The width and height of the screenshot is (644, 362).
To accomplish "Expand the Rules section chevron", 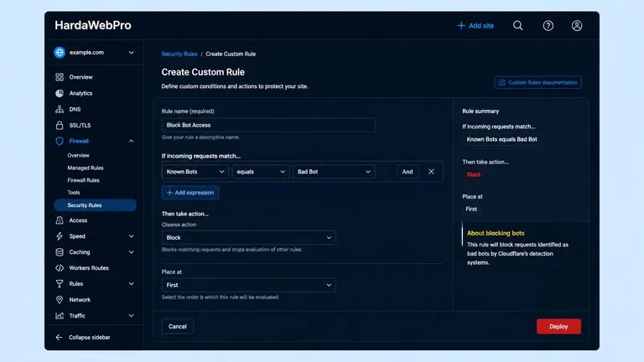I will (x=132, y=283).
